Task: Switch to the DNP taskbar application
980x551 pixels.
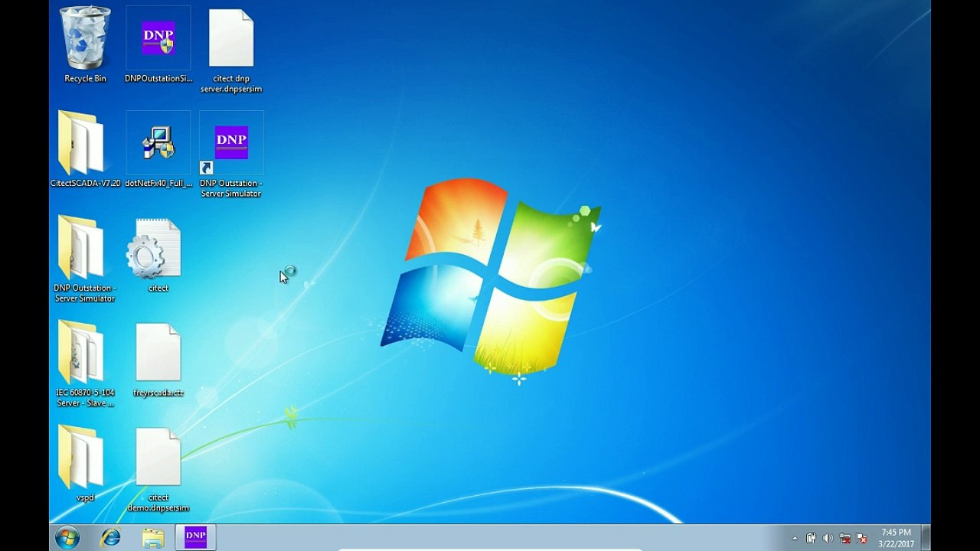Action: click(196, 537)
